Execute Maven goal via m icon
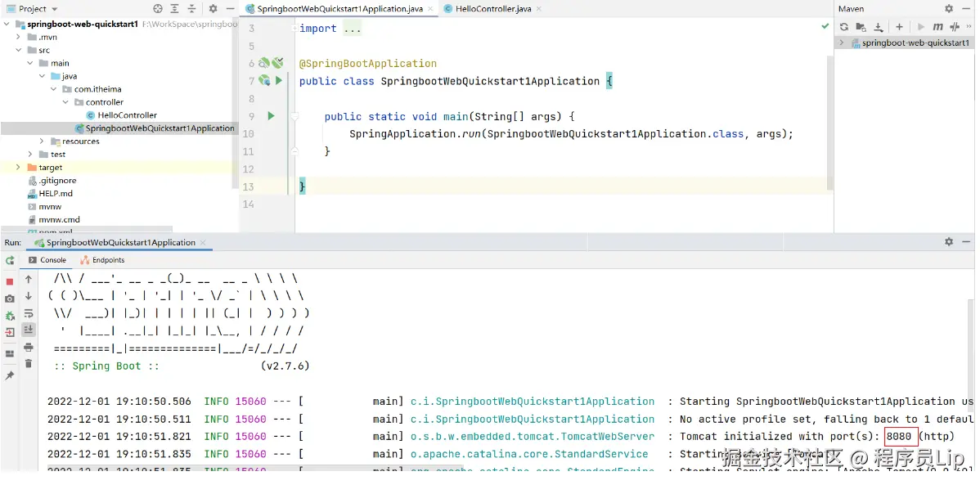This screenshot has width=980, height=485. click(x=937, y=27)
